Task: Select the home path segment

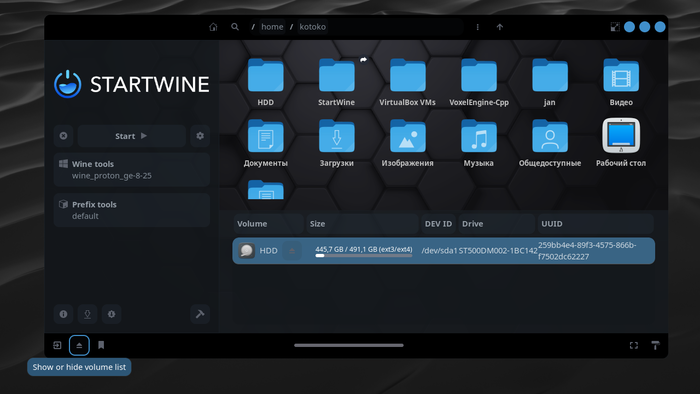Action: click(272, 27)
